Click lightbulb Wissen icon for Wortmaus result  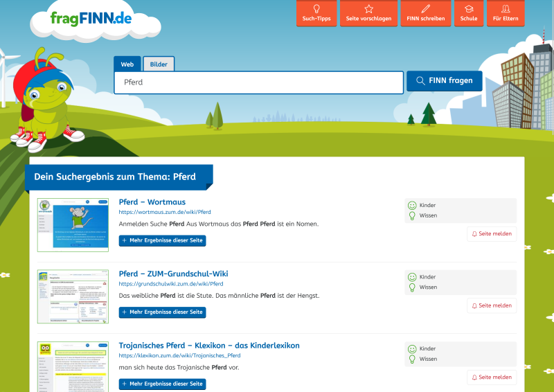click(412, 215)
